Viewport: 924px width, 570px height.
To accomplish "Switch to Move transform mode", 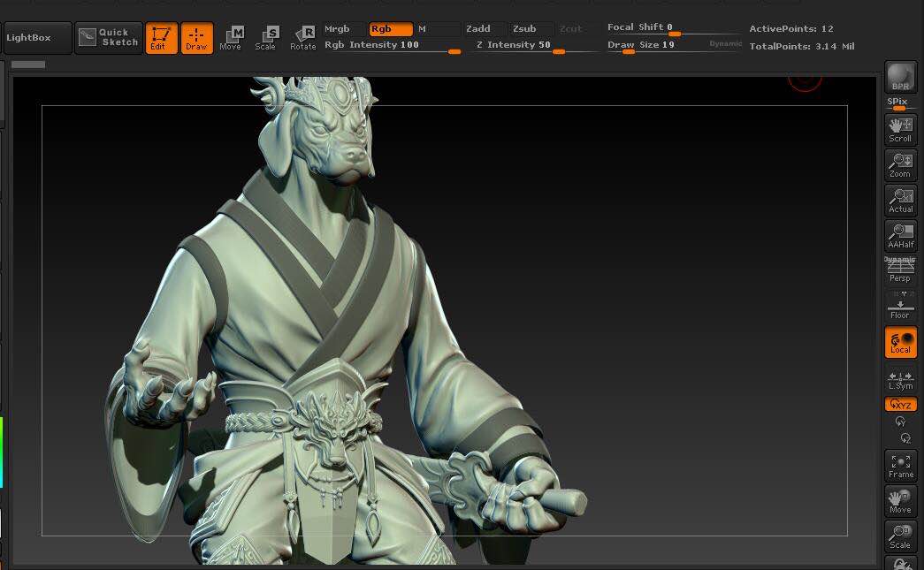I will [x=231, y=38].
